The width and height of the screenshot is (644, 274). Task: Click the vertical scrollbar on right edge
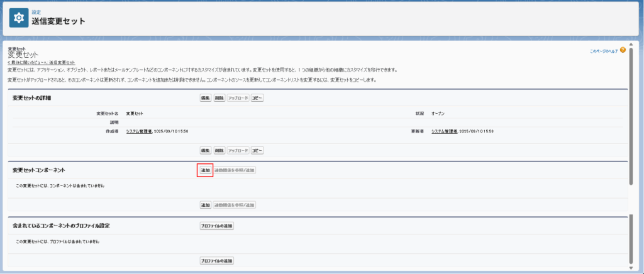[x=631, y=126]
